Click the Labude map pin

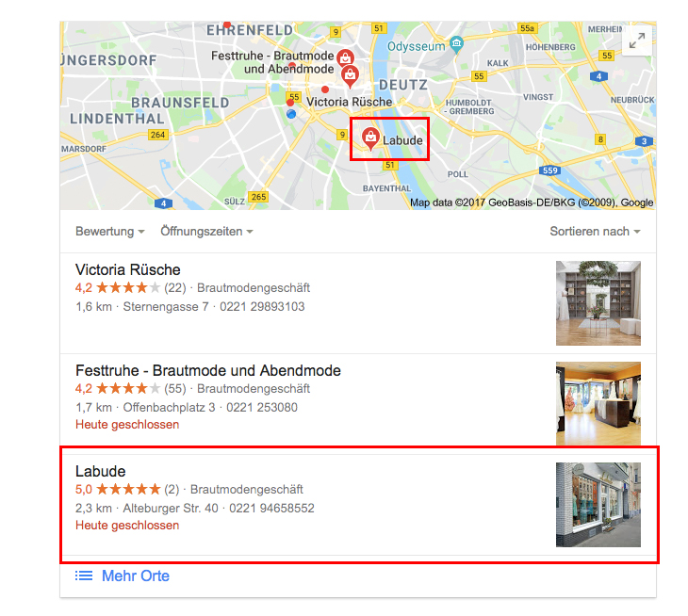pyautogui.click(x=370, y=138)
